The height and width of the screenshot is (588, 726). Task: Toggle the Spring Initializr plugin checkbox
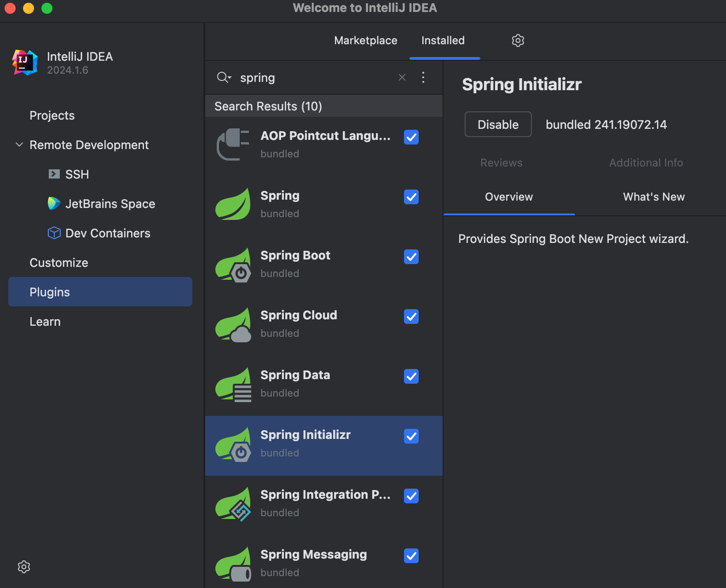(x=411, y=436)
